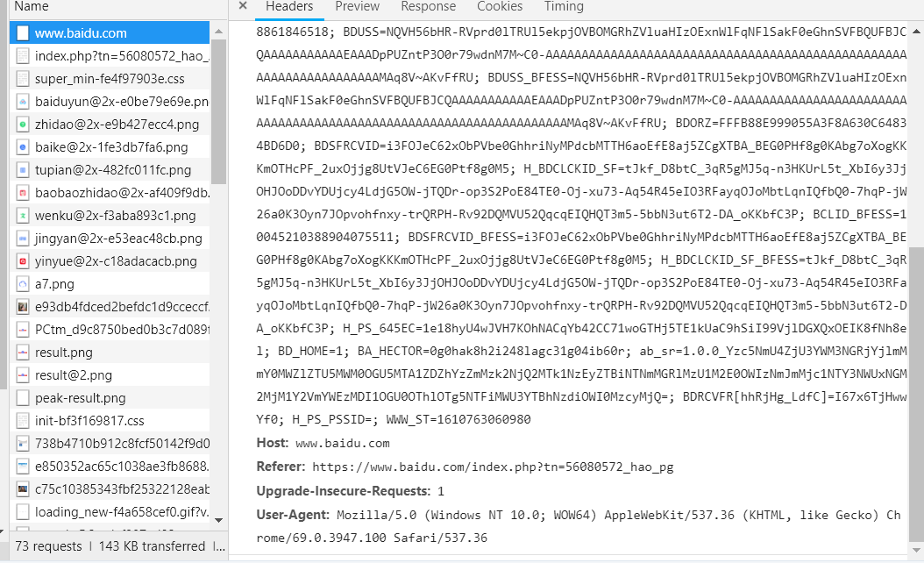Click request list scroll down arrow

[x=218, y=520]
